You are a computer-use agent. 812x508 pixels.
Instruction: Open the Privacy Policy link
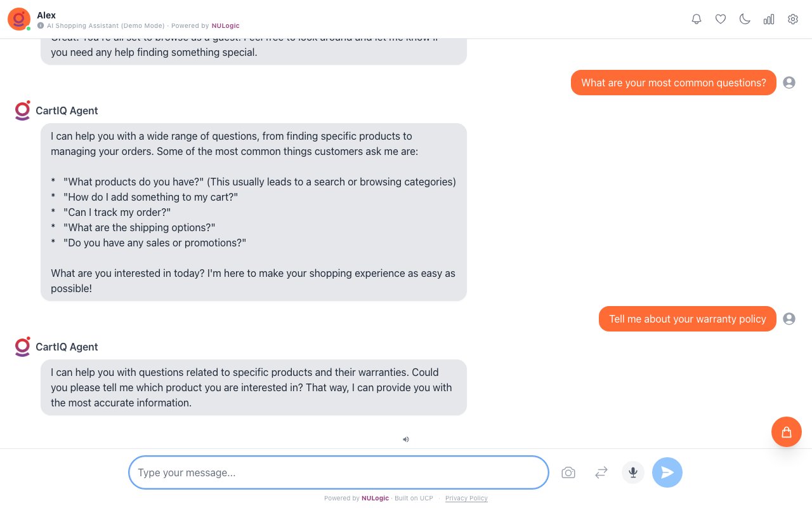tap(466, 498)
